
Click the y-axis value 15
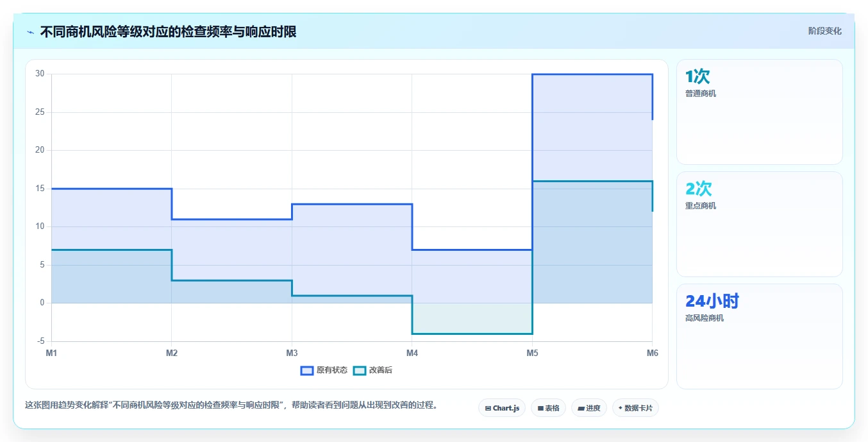pyautogui.click(x=40, y=189)
